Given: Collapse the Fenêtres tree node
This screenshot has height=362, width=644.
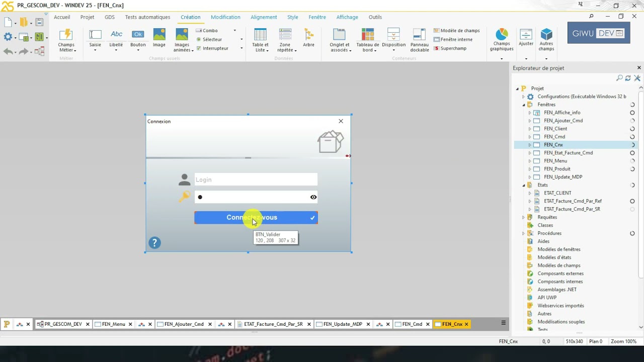Looking at the screenshot, I should pyautogui.click(x=523, y=105).
